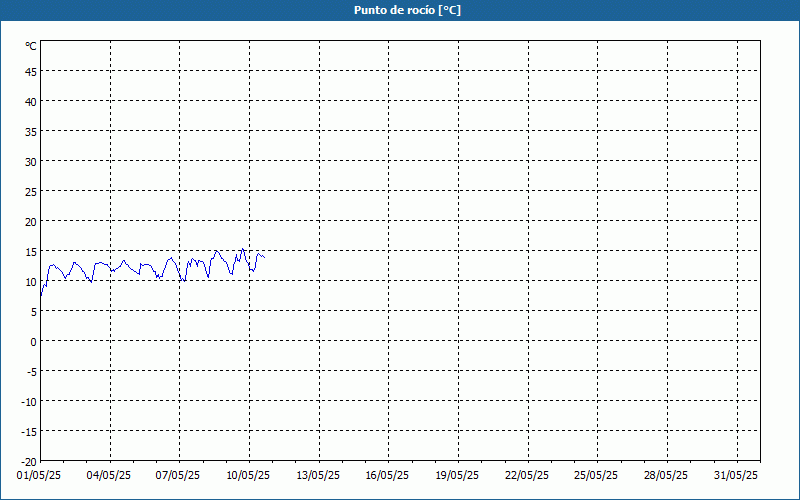Click the date label 13/05/25

(x=318, y=476)
